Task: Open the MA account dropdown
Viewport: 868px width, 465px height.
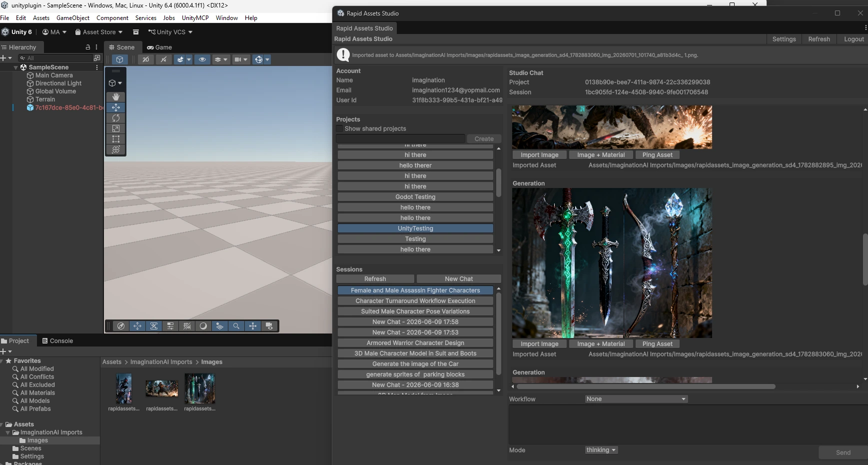Action: tap(54, 32)
